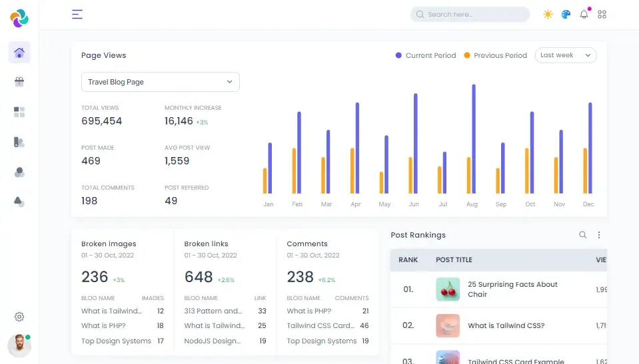Select 'Tailwind CSS Card...' in Comments list
639x364 pixels.
[x=320, y=325]
